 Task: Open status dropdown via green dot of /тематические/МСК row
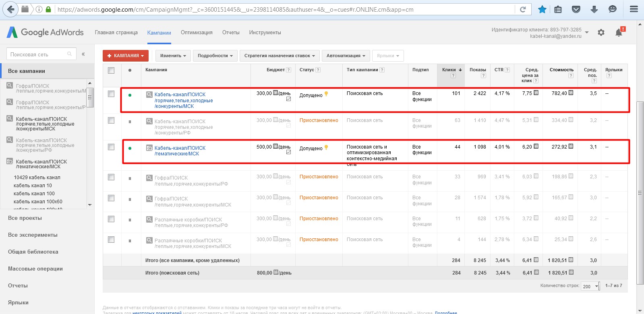click(130, 148)
